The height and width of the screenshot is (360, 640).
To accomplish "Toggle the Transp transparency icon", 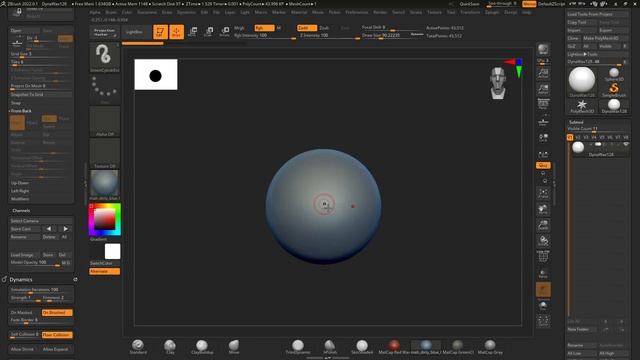I will 543,273.
